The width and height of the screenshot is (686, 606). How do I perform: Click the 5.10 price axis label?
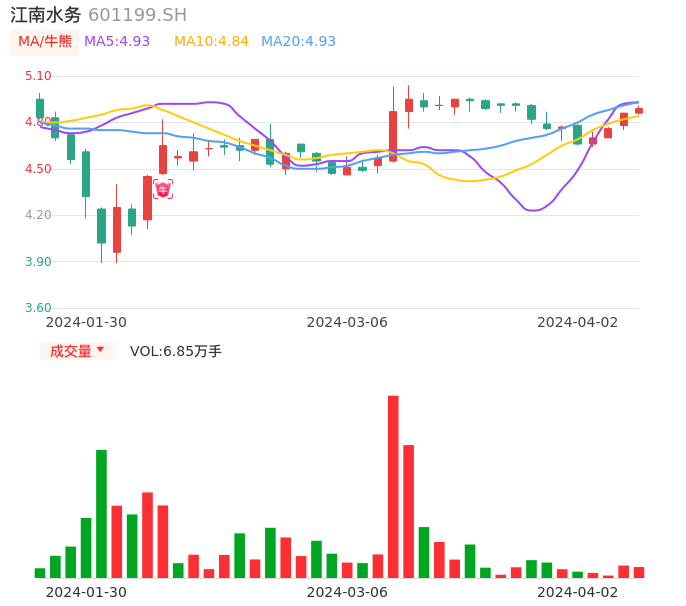[37, 76]
